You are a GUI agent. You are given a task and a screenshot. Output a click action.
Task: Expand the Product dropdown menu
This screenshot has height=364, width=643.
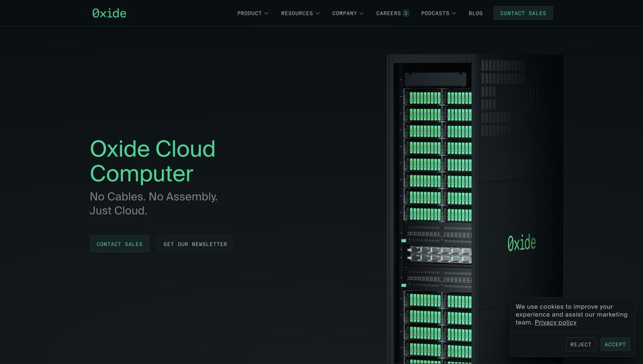253,13
